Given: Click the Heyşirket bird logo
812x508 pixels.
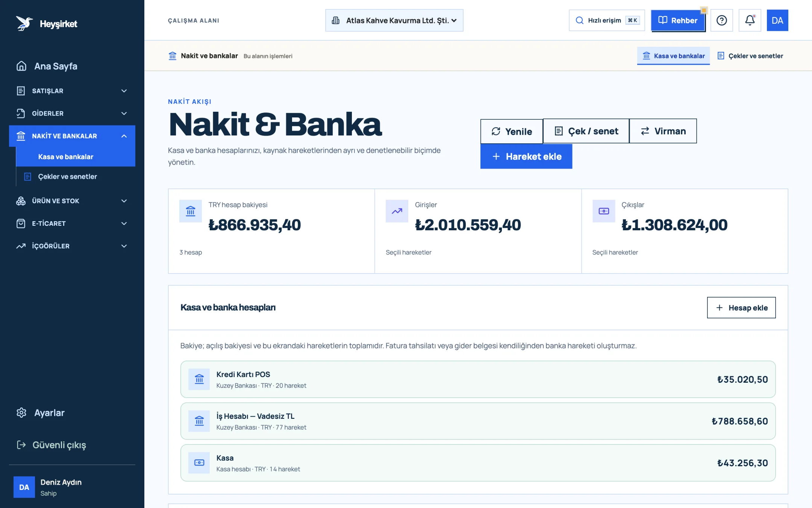Looking at the screenshot, I should point(24,23).
